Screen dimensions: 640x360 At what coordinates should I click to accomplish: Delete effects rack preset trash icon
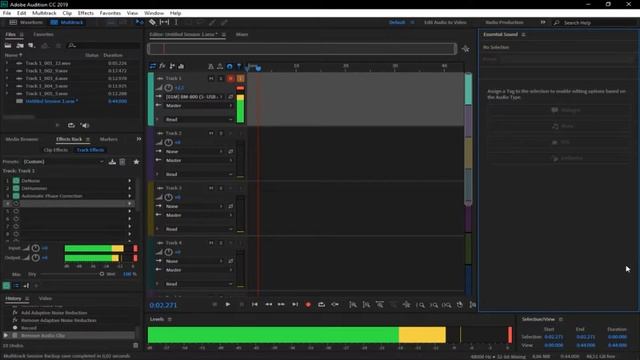coord(122,162)
